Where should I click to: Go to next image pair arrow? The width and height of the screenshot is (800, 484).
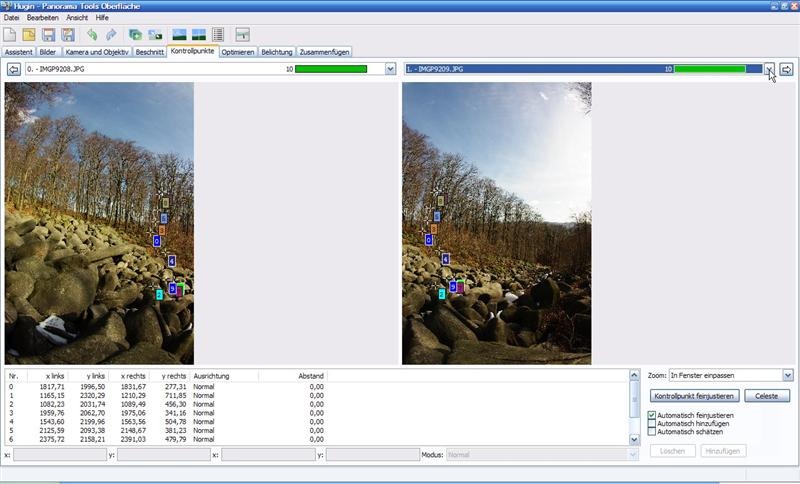click(786, 69)
